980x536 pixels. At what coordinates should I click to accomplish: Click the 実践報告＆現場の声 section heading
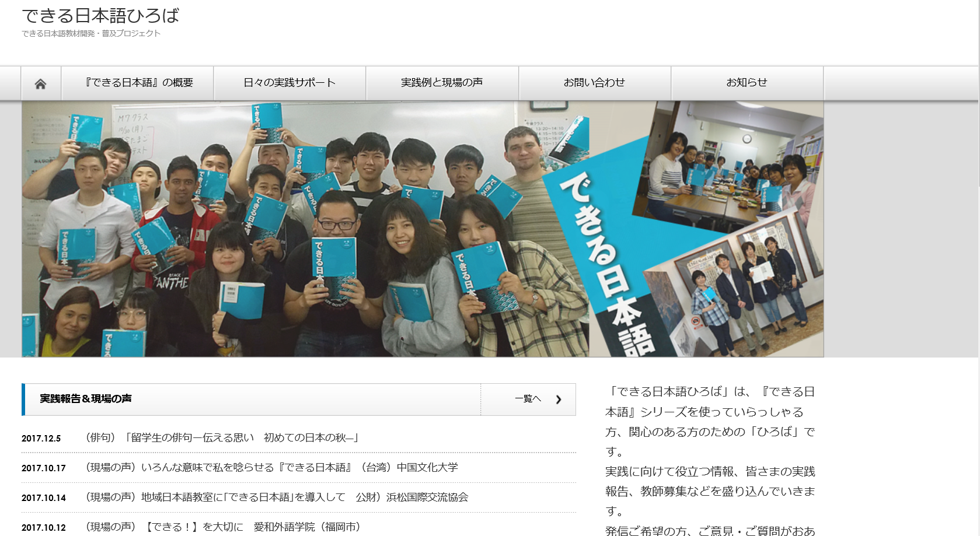86,399
